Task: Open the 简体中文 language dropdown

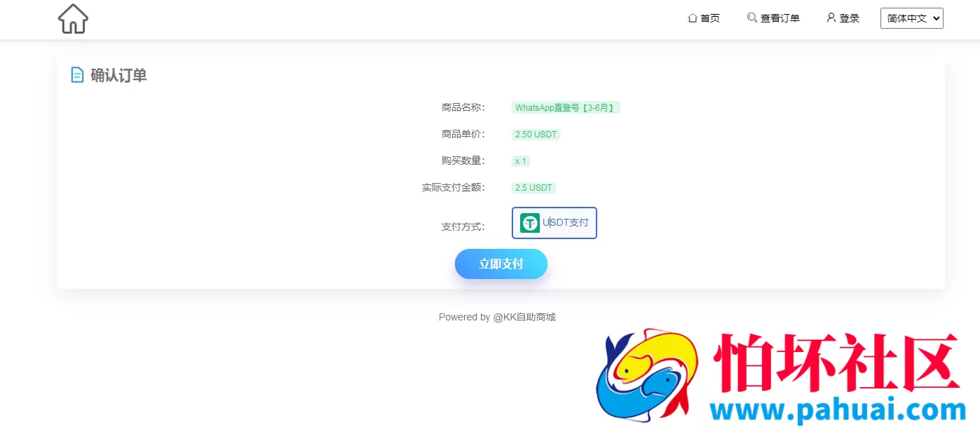Action: point(911,18)
